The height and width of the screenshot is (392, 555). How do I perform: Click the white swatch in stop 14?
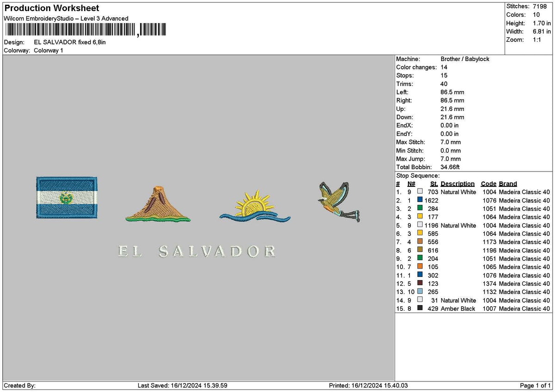(x=420, y=300)
